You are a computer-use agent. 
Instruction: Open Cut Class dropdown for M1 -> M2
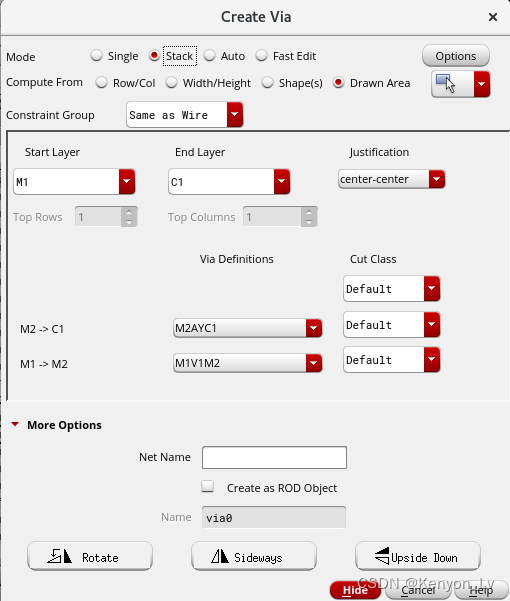click(392, 360)
